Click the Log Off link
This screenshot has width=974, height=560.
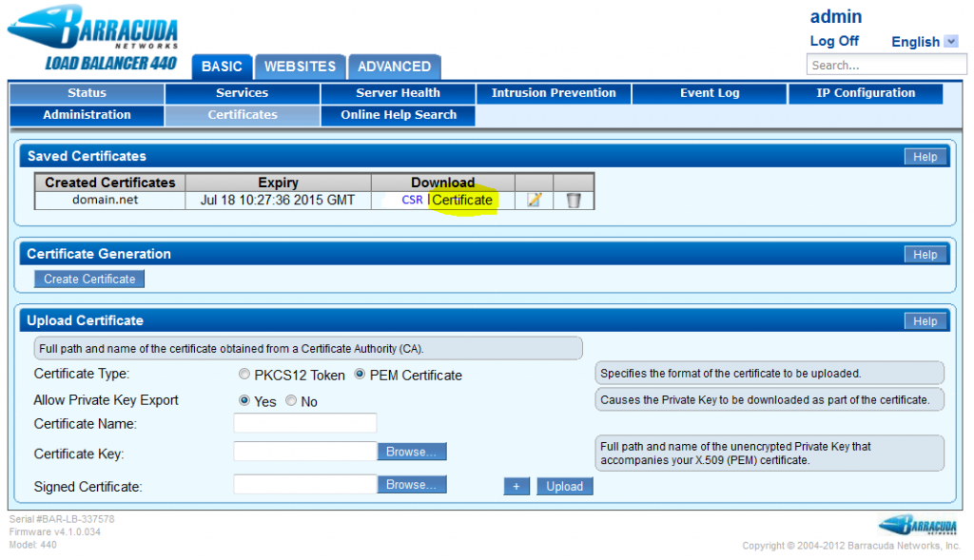pyautogui.click(x=834, y=42)
